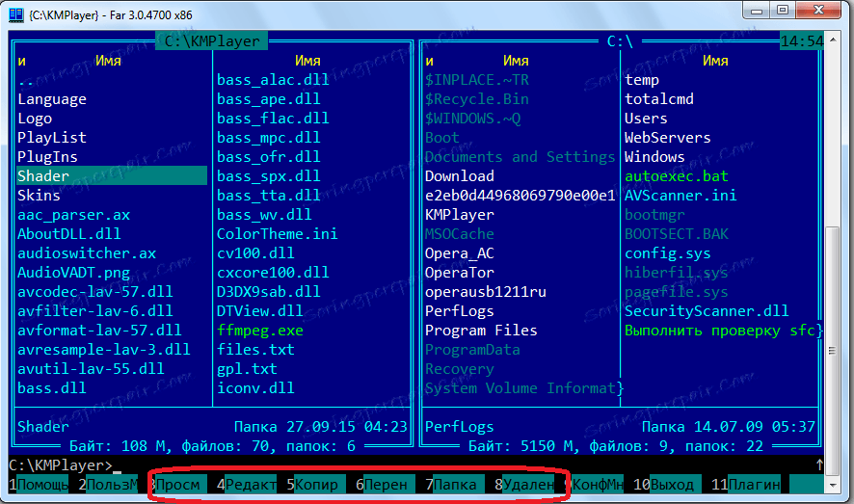Click the 6 Перен move key
The width and height of the screenshot is (854, 504).
(386, 485)
